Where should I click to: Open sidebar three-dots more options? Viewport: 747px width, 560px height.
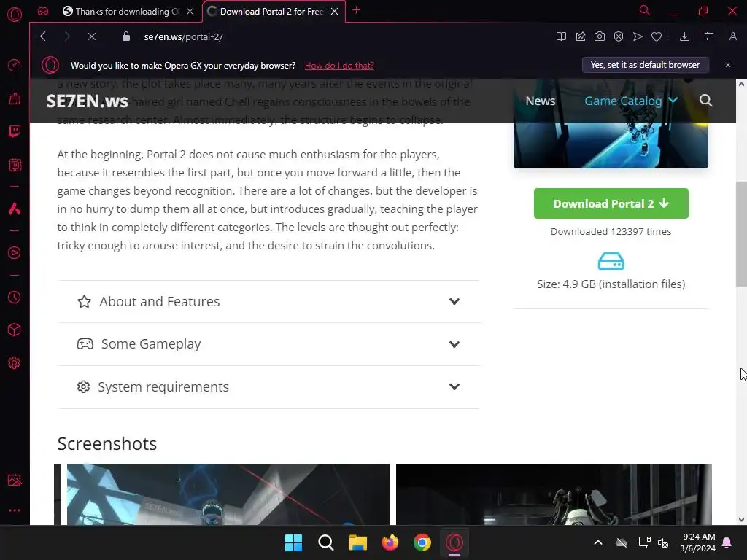click(x=15, y=510)
